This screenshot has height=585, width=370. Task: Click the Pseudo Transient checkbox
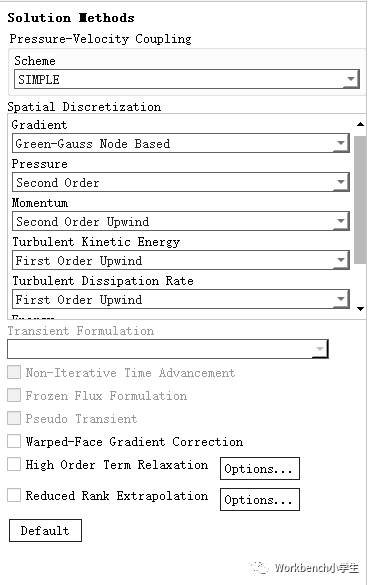[x=14, y=418]
